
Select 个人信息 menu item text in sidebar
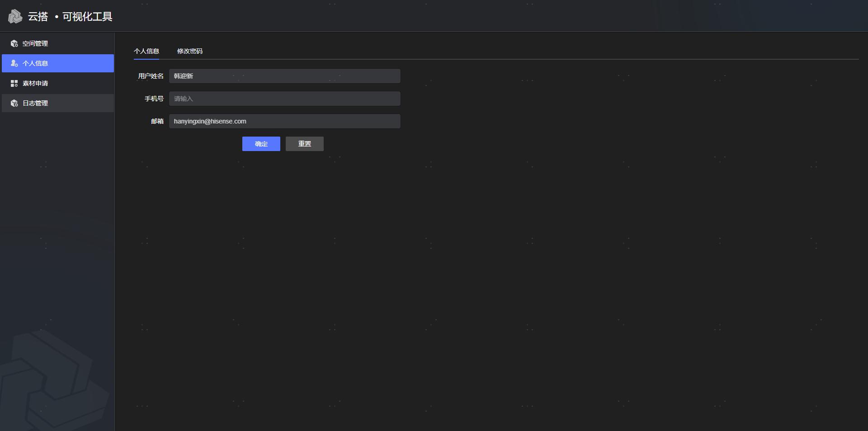(35, 63)
